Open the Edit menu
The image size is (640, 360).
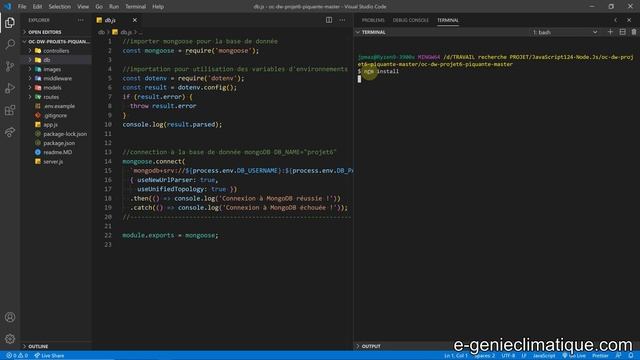(x=37, y=7)
